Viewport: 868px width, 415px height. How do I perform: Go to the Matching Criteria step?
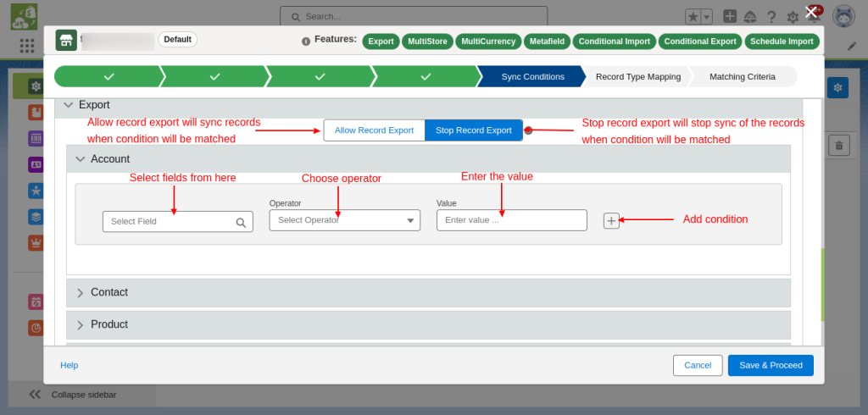[743, 77]
